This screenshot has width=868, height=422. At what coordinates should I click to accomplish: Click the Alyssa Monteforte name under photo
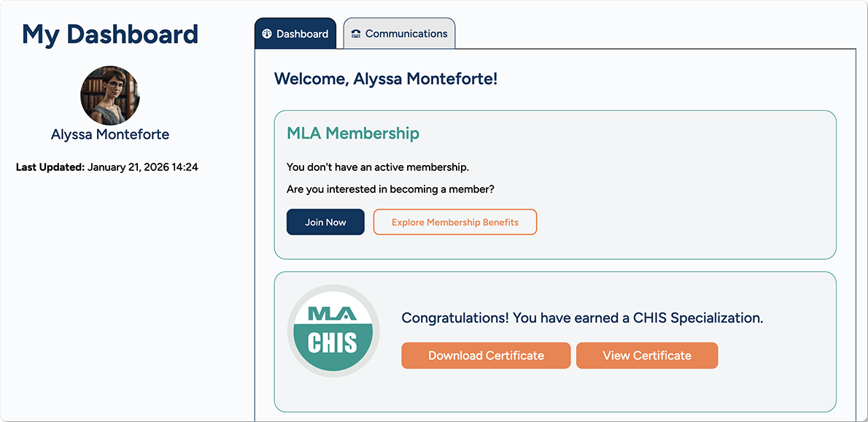coord(110,134)
